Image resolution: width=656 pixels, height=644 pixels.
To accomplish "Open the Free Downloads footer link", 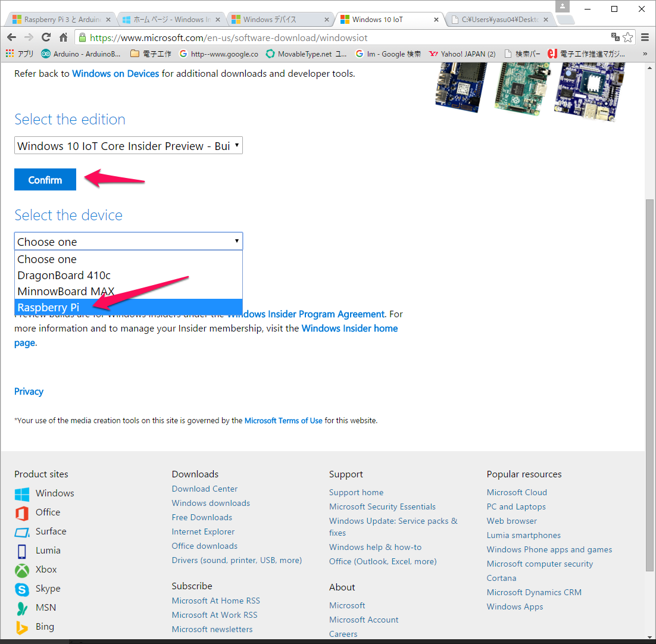I will pyautogui.click(x=202, y=518).
